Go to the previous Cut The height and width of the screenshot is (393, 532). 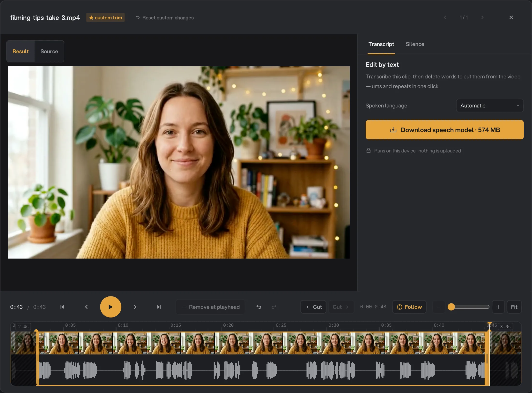click(313, 307)
